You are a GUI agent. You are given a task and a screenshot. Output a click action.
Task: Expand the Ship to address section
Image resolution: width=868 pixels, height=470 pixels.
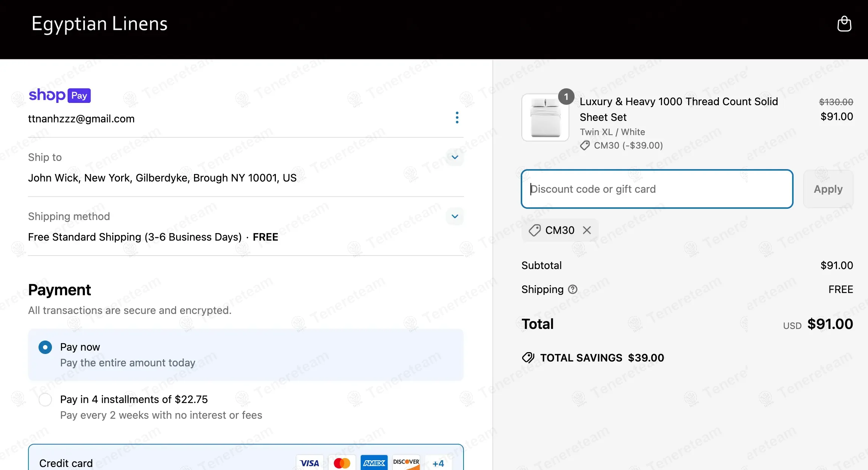click(x=455, y=157)
